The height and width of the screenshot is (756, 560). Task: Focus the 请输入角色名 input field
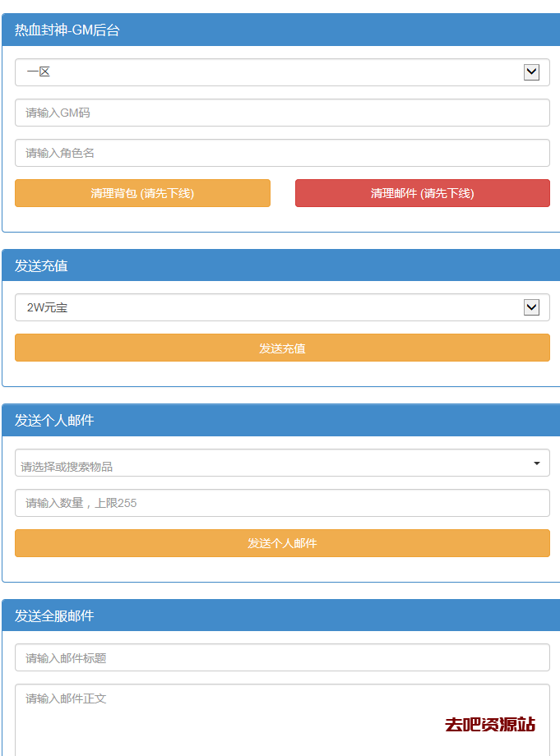pyautogui.click(x=282, y=153)
